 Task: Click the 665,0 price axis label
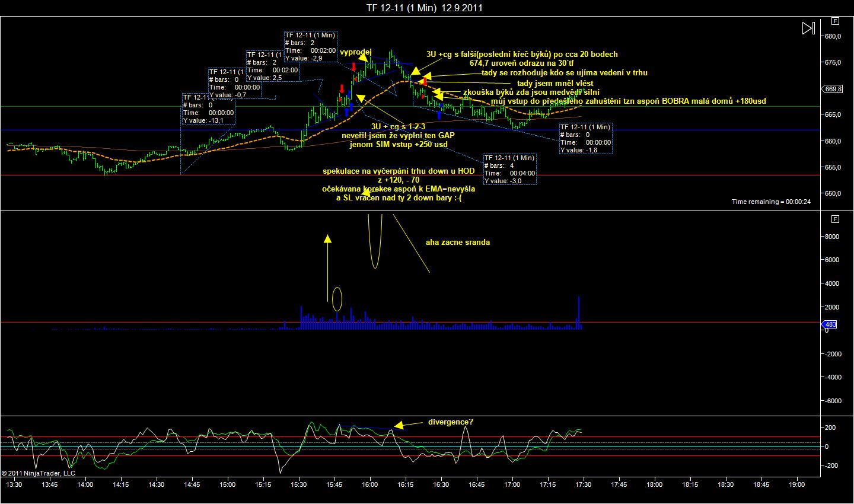833,115
